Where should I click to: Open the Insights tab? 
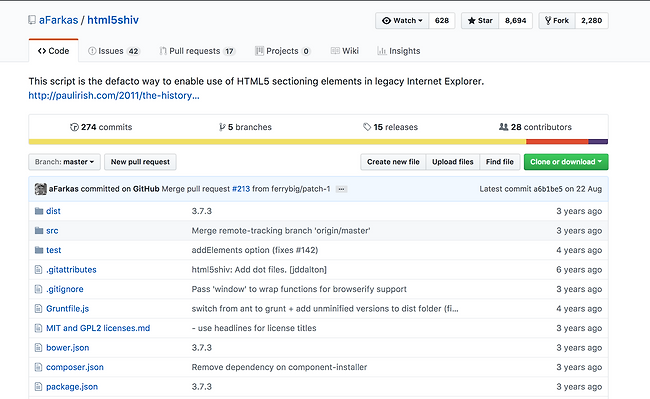tap(399, 51)
